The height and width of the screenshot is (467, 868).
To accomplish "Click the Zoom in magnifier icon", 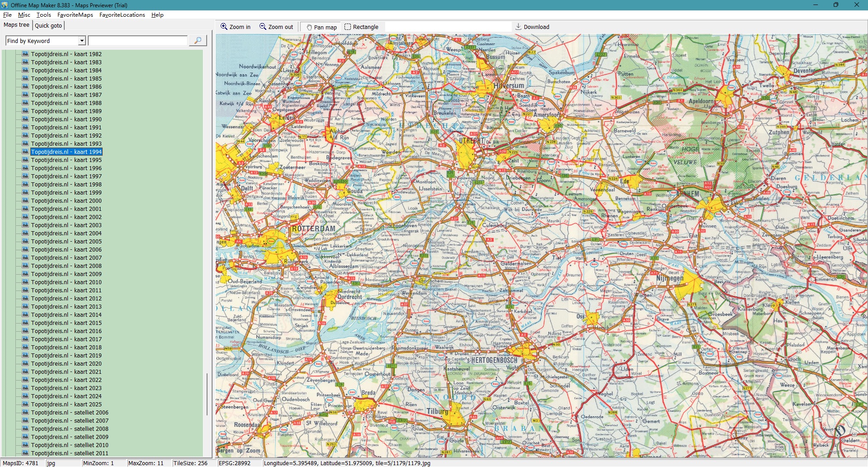I will tap(224, 27).
